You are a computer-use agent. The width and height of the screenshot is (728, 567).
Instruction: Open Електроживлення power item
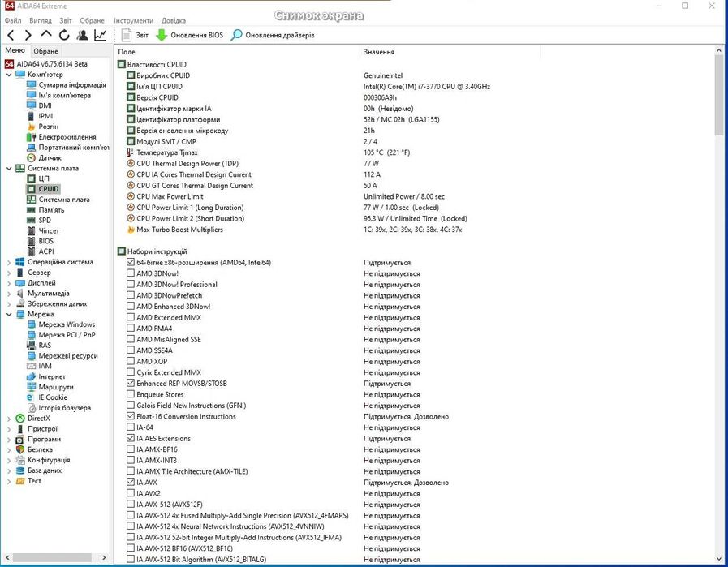[x=67, y=137]
